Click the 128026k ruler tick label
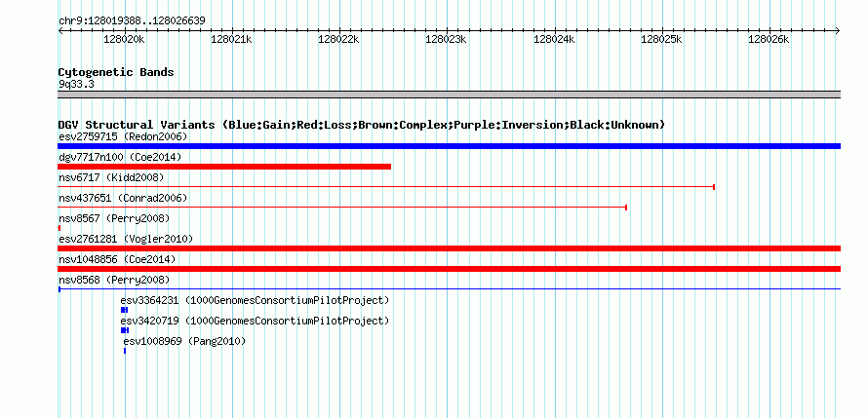868x418 pixels. [769, 39]
